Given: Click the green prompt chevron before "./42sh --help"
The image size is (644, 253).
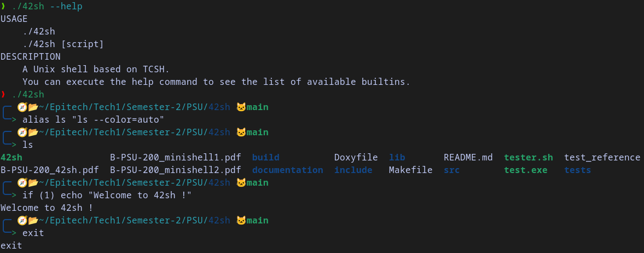Looking at the screenshot, I should click(x=3, y=6).
